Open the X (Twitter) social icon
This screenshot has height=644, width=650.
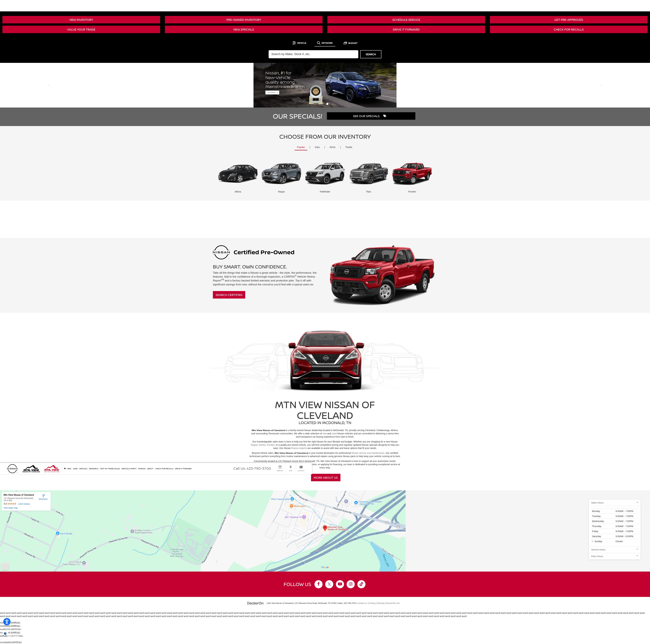point(329,584)
